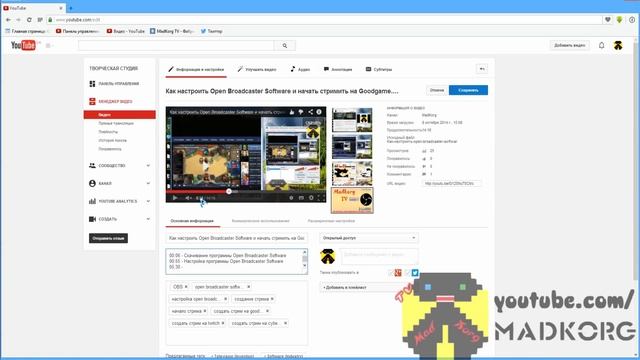The image size is (640, 360).
Task: Click the video URL field
Action: click(451, 184)
